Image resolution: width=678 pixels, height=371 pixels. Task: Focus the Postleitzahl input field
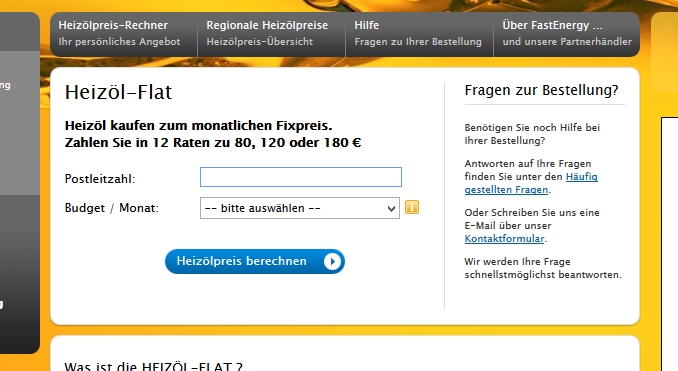301,177
